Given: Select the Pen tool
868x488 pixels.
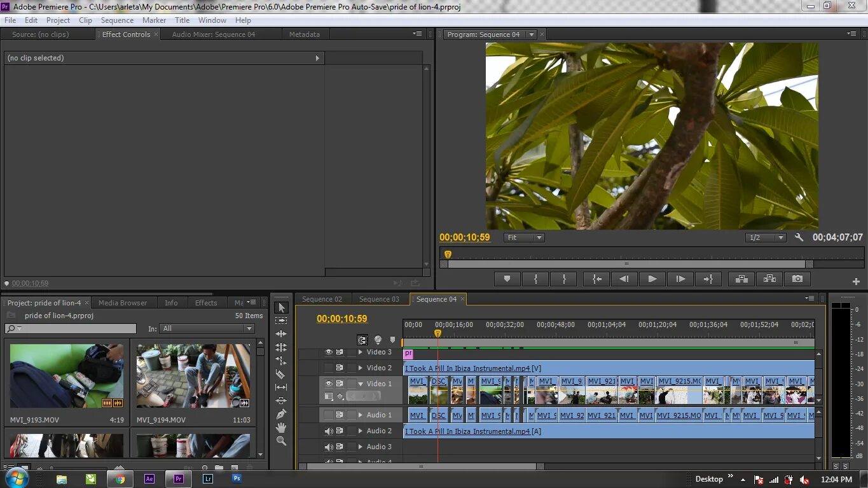Looking at the screenshot, I should [281, 414].
